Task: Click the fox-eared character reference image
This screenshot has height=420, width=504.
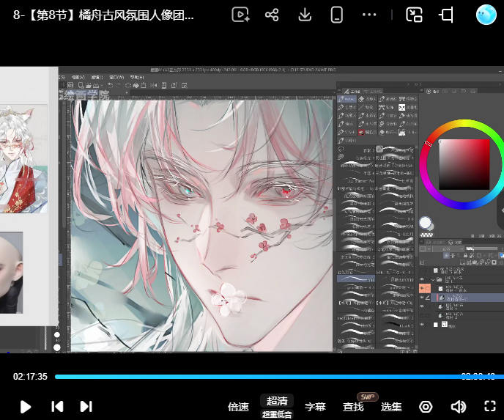Action: 23,159
